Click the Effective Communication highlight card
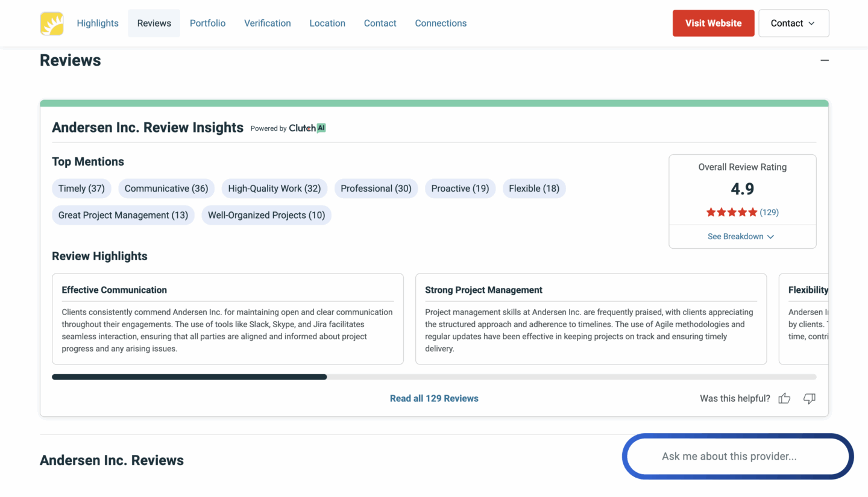Viewport: 868px width, 497px height. pos(228,319)
